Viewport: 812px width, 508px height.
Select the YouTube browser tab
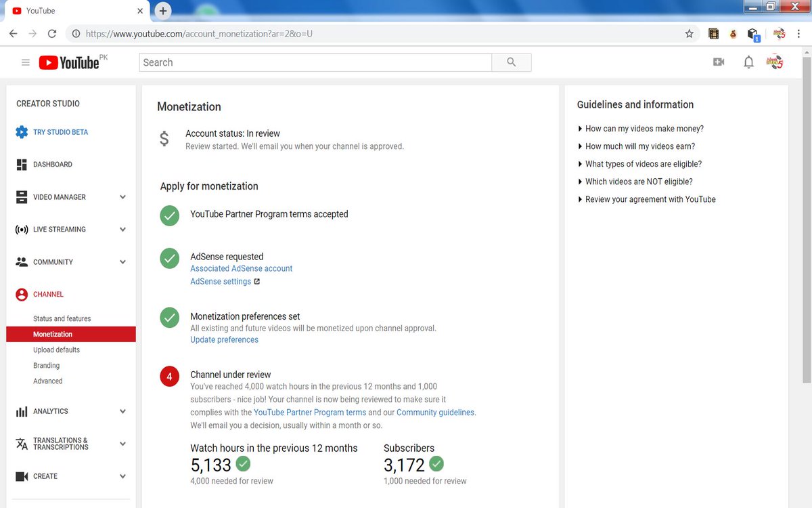74,11
